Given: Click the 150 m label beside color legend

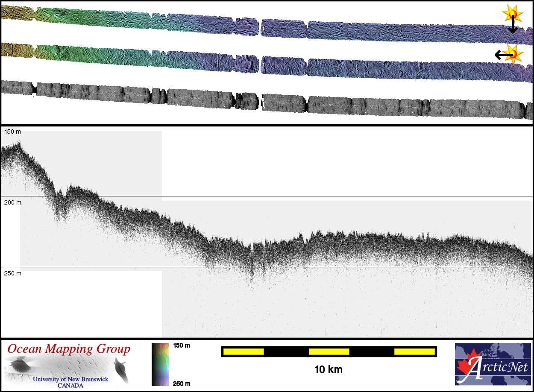Looking at the screenshot, I should coord(182,345).
